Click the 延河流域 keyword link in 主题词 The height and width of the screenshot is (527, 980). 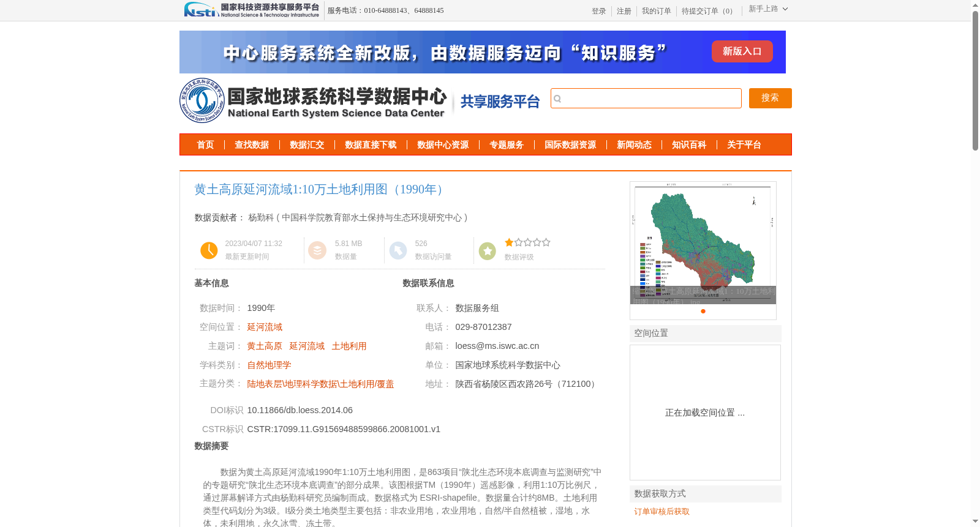click(x=307, y=346)
